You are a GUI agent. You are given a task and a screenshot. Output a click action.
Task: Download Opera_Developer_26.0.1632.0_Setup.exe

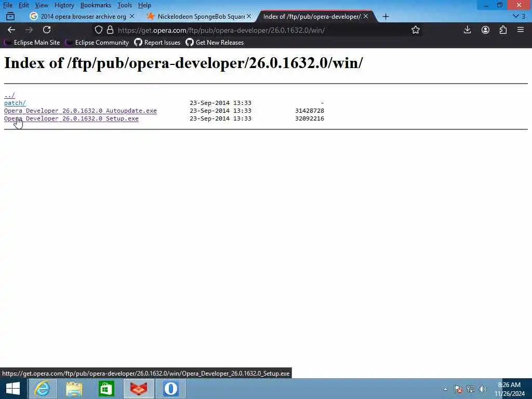[x=71, y=118]
